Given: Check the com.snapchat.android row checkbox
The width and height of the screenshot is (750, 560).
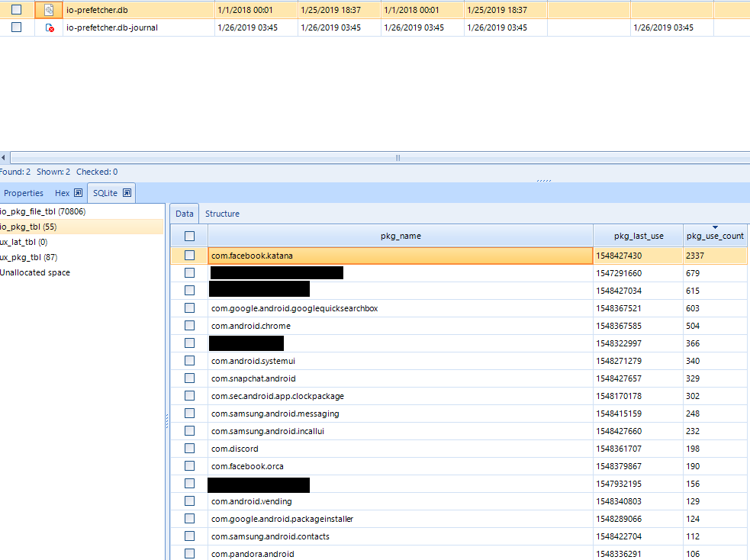Looking at the screenshot, I should point(189,378).
